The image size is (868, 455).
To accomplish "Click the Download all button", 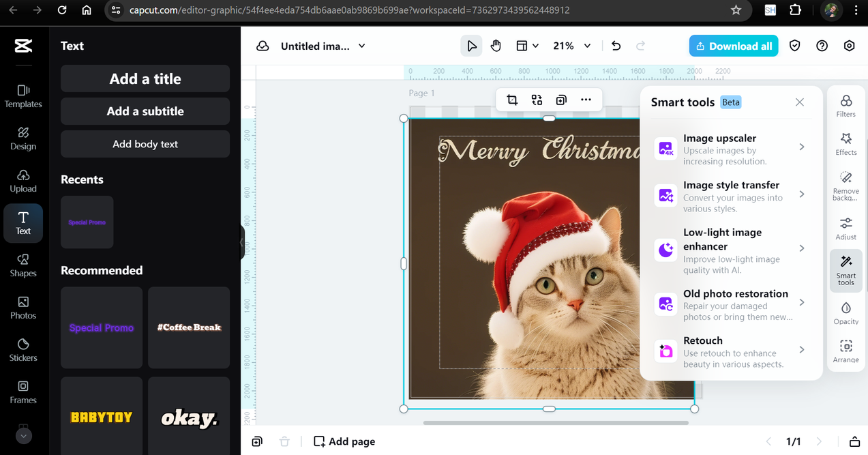I will click(733, 46).
